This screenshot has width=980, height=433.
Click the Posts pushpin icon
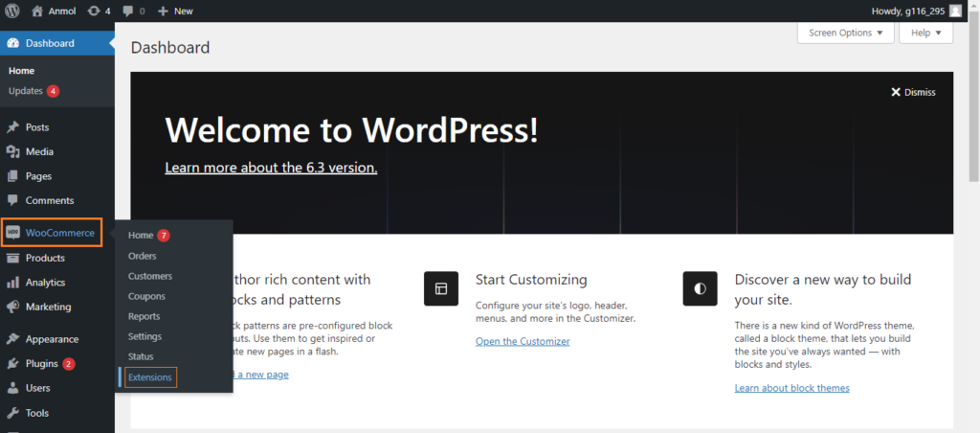point(12,127)
